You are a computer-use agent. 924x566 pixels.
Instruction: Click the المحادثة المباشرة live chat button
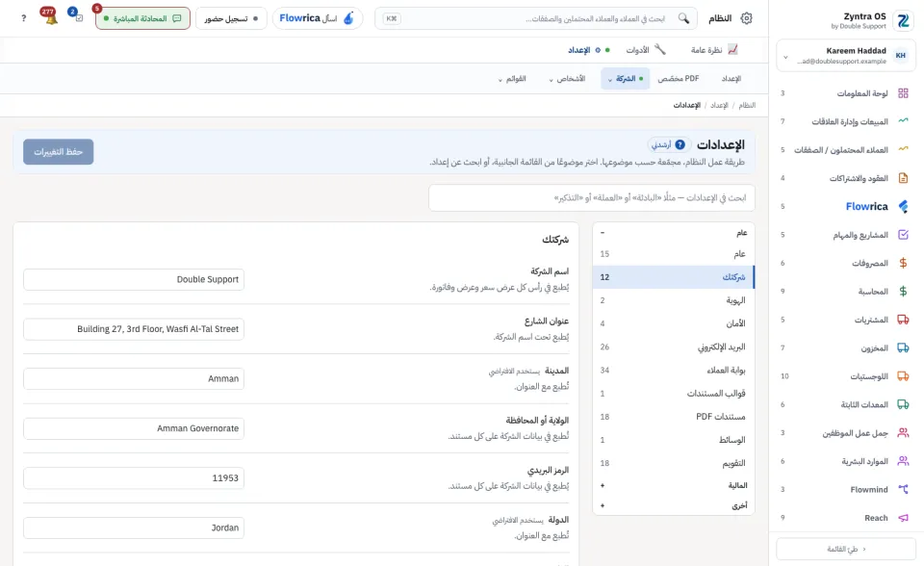point(142,18)
